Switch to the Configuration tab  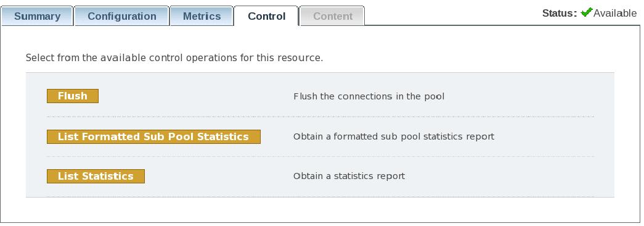(121, 16)
